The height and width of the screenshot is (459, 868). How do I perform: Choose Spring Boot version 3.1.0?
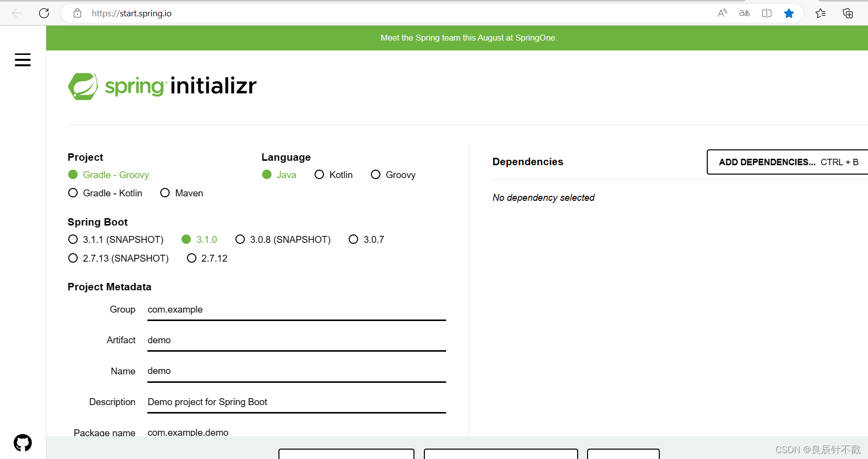[199, 239]
